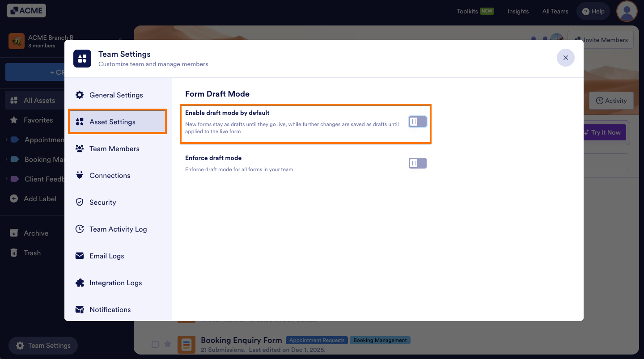This screenshot has width=644, height=359.
Task: Click All Teams in top navigation
Action: [x=555, y=11]
